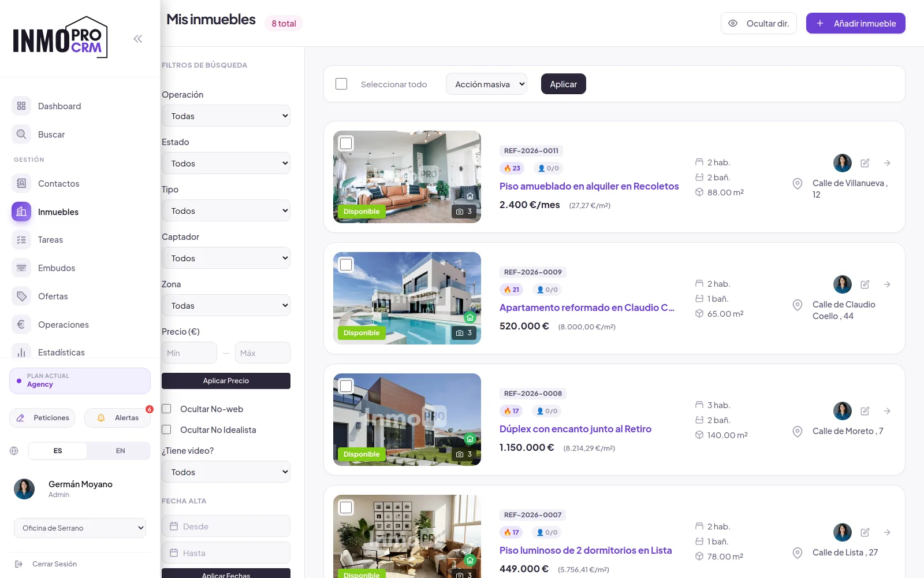Screen dimensions: 924x578
Task: Open the Acción masiva dropdown
Action: [486, 84]
